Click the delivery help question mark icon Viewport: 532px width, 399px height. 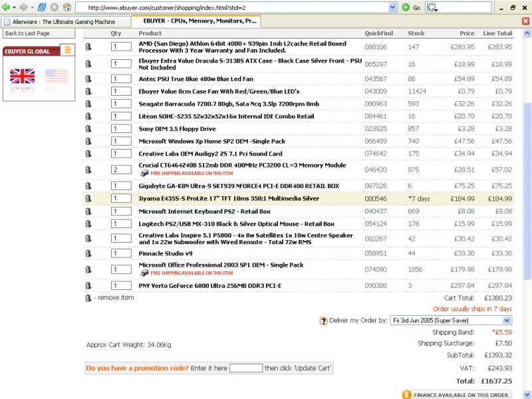point(324,321)
